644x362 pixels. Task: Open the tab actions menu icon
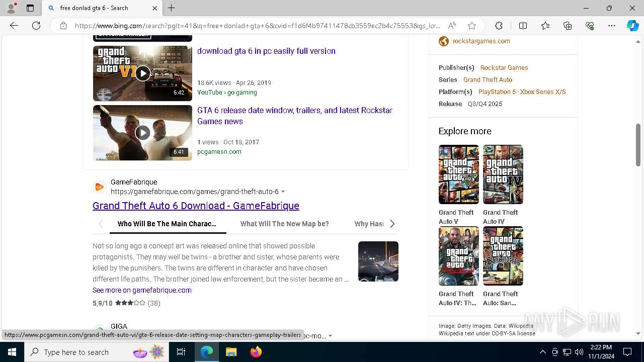(x=30, y=8)
